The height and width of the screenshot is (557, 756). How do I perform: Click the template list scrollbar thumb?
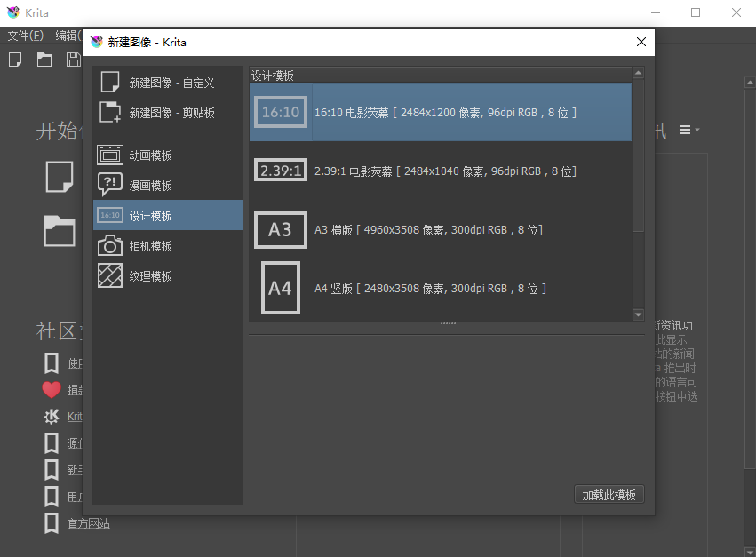pos(638,155)
